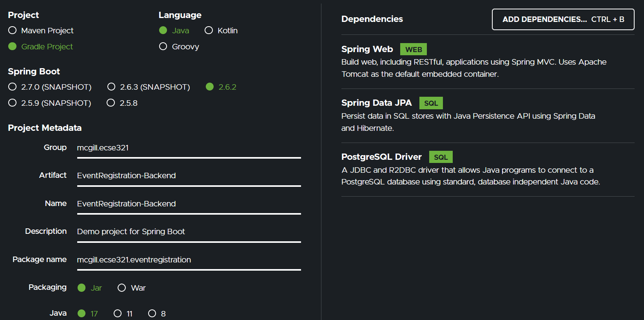Select Maven Project radio button
Viewport: 644px width, 320px height.
13,31
